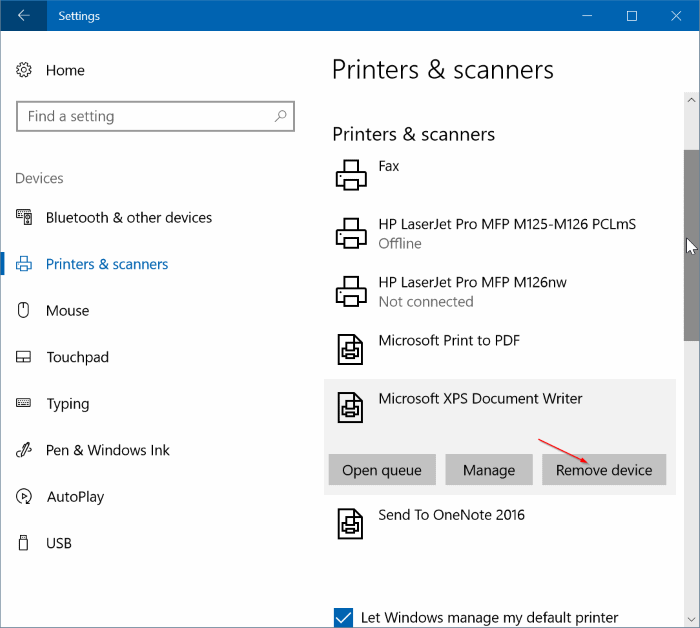The height and width of the screenshot is (628, 700).
Task: Click the Manage button
Action: coord(489,470)
